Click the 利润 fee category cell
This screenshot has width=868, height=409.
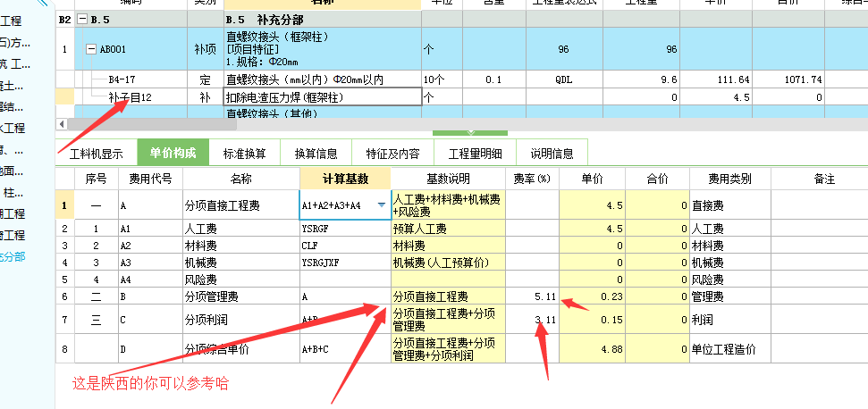(x=730, y=320)
